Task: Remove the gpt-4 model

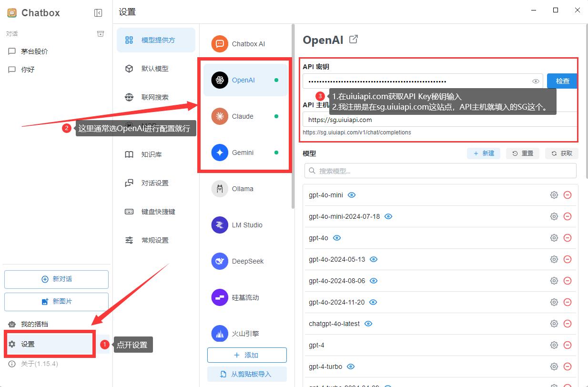Action: (x=568, y=345)
